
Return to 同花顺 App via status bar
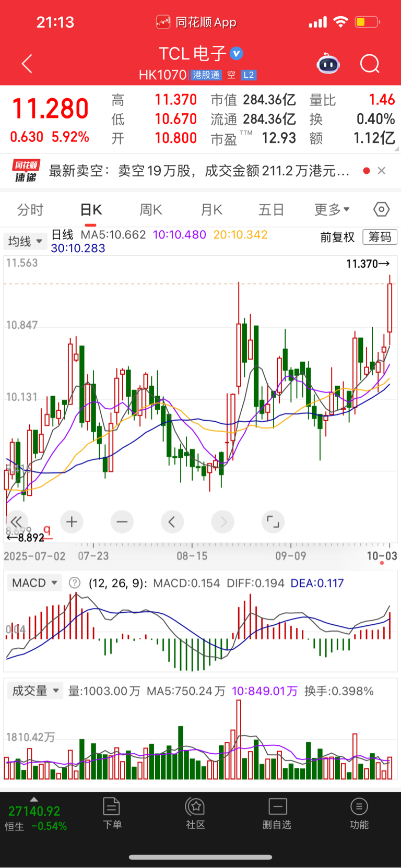click(196, 22)
